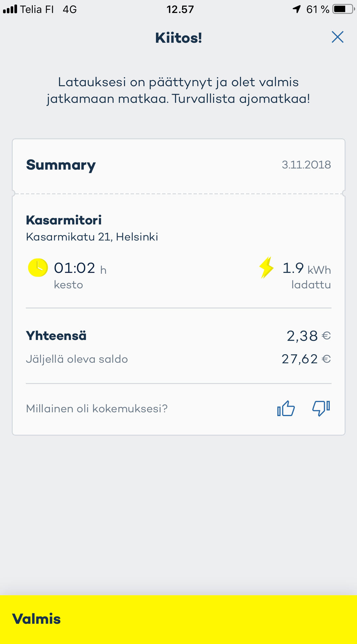Close the Kiitos summary screen

pos(337,37)
